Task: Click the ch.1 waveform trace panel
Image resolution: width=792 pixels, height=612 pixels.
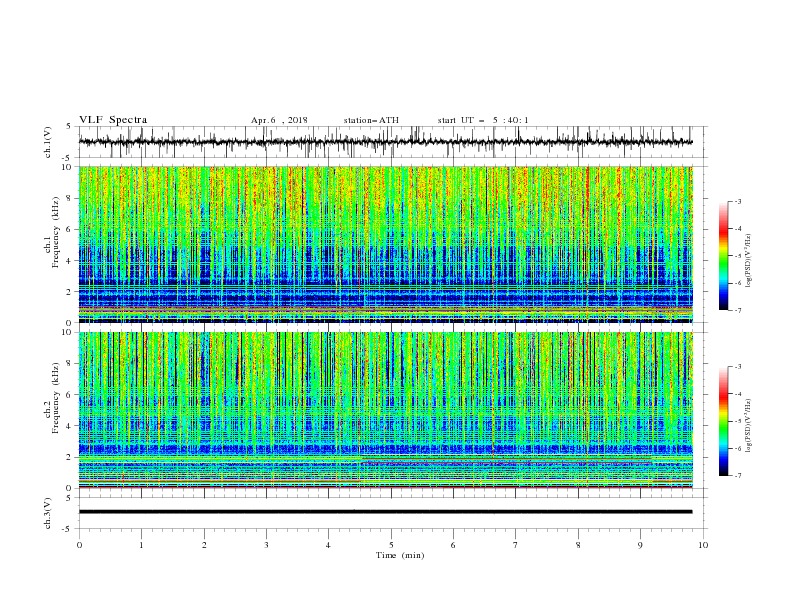Action: (392, 142)
